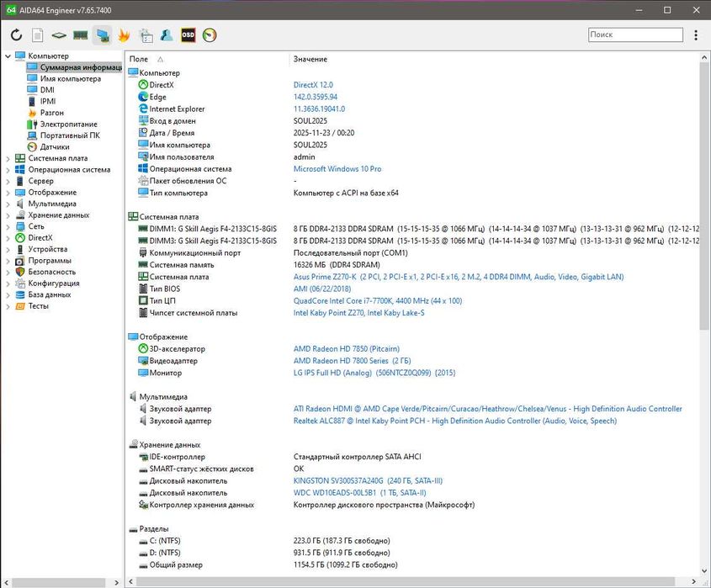
Task: Open the flame stability test icon
Action: point(124,34)
